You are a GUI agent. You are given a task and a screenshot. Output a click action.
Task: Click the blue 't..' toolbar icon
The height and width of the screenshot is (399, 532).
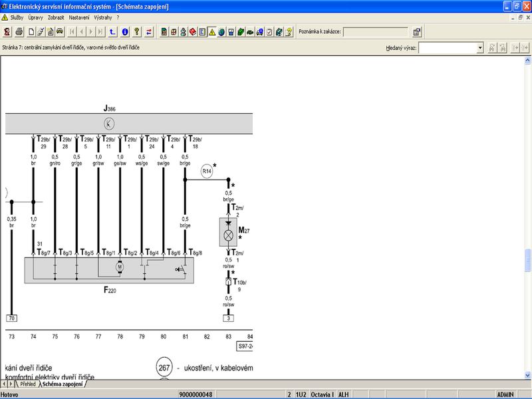tap(112, 31)
